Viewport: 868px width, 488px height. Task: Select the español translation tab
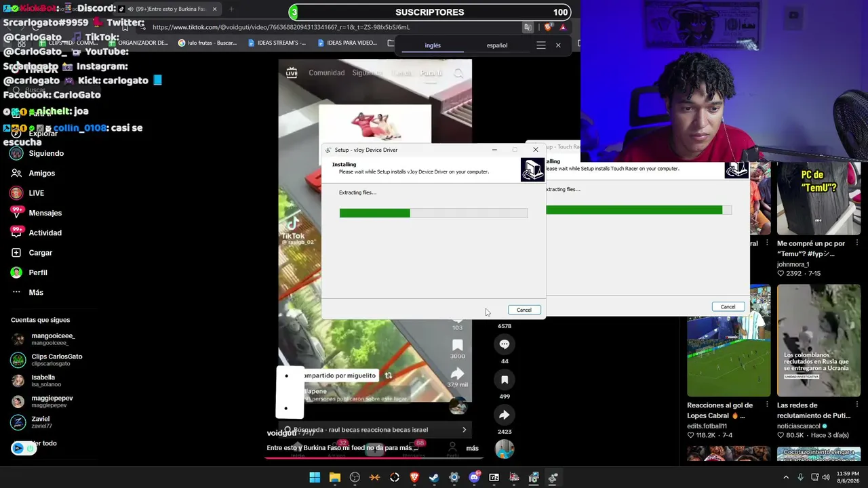click(497, 45)
